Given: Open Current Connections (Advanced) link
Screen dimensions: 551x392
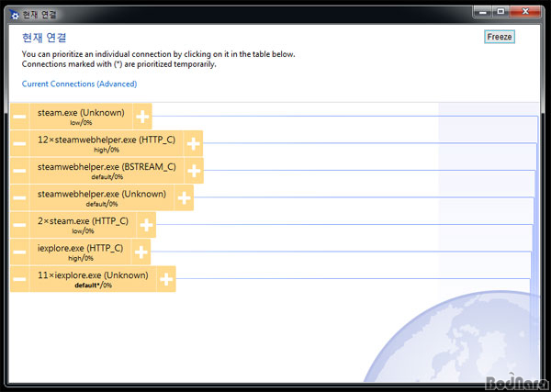Looking at the screenshot, I should coord(79,84).
